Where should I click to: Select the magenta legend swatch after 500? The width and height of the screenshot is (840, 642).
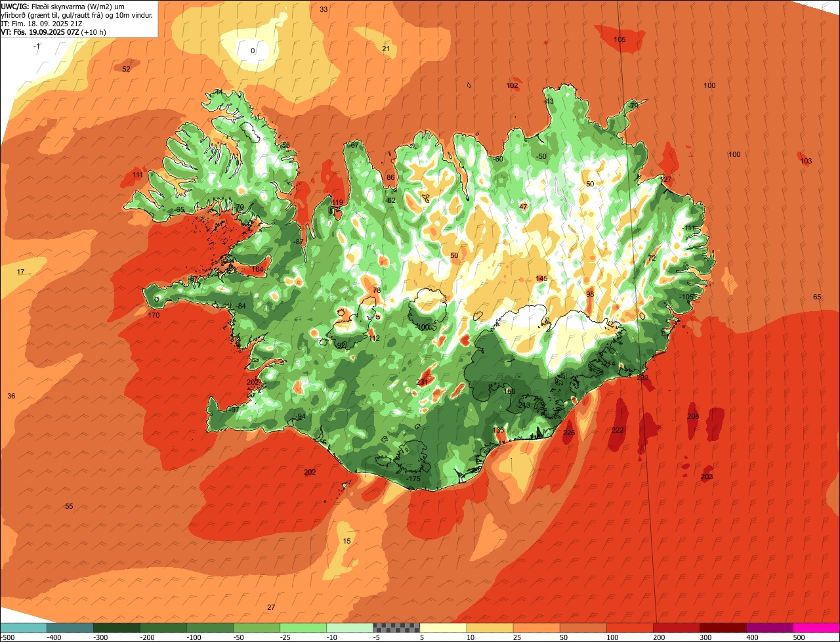point(816,628)
